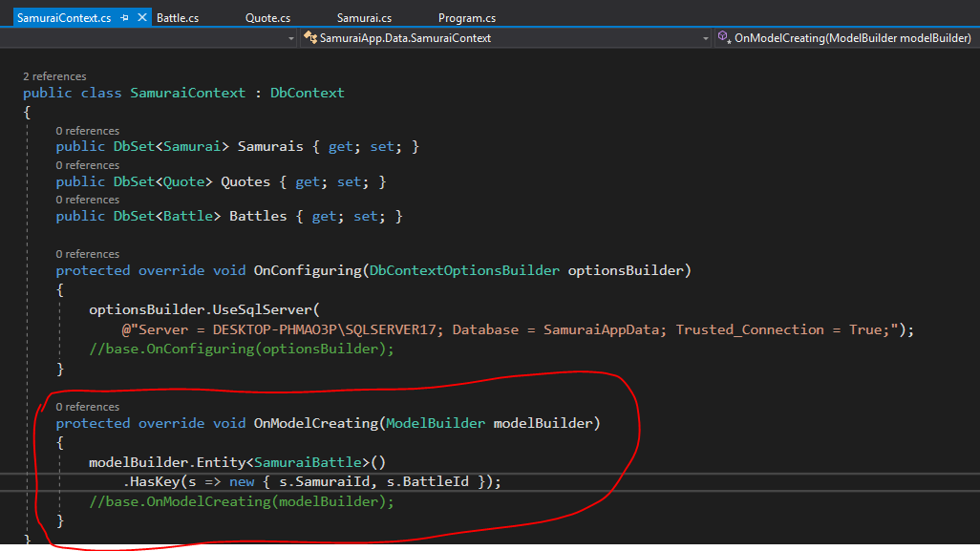
Task: Click inside the connection string at SamuraiAppData
Action: click(x=601, y=329)
